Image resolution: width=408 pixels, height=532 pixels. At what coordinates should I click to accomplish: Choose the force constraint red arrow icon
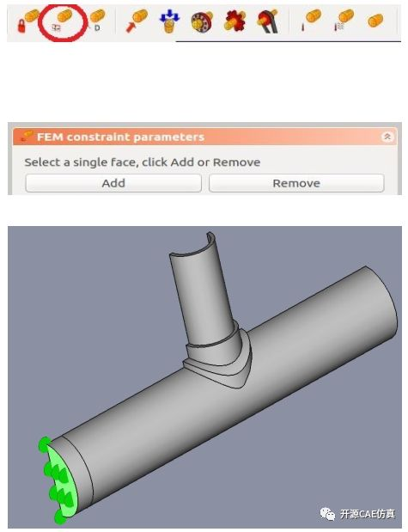(137, 21)
